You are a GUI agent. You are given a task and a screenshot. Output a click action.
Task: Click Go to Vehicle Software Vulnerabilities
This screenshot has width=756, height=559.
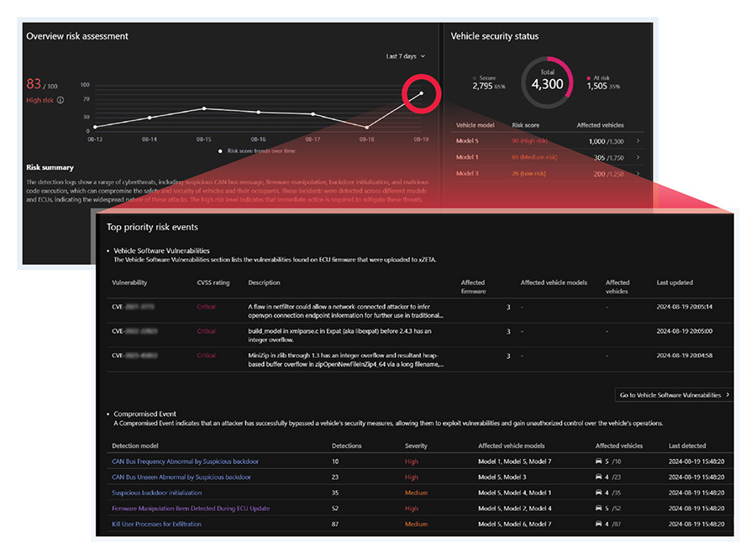click(675, 395)
